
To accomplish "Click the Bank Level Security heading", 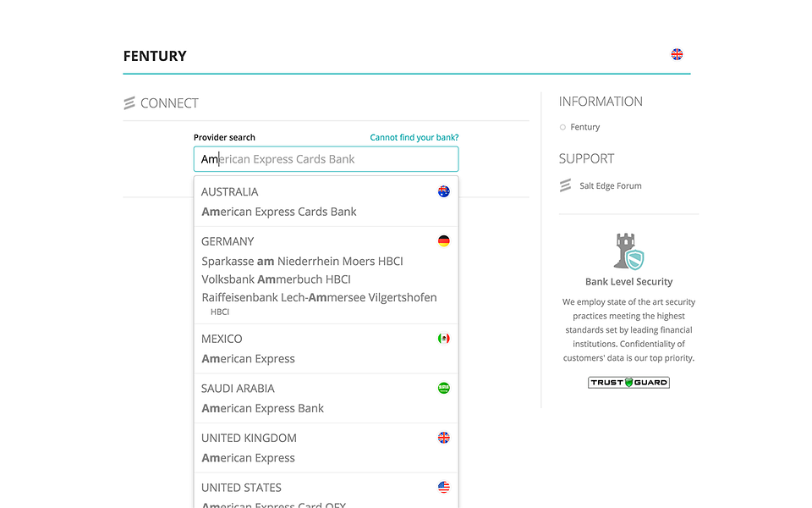I will 628,281.
